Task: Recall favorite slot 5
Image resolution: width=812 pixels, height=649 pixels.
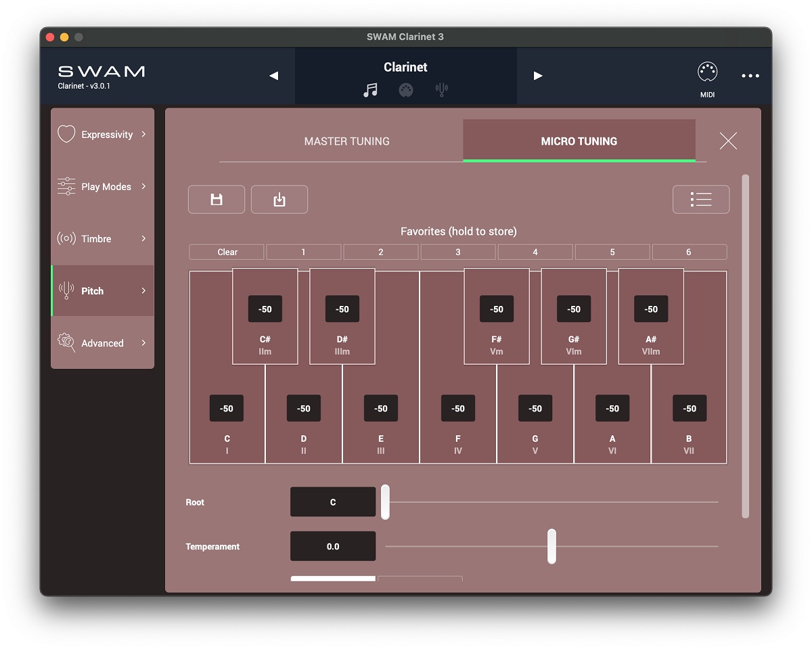Action: [x=612, y=252]
